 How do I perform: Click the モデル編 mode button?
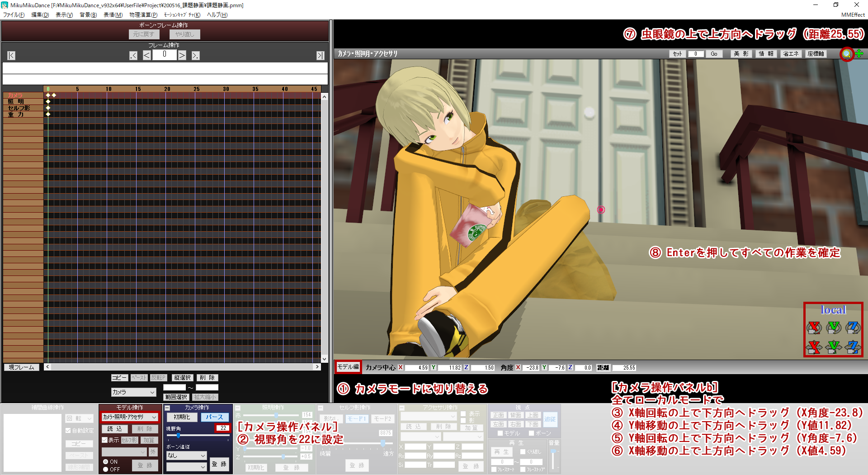pyautogui.click(x=348, y=367)
